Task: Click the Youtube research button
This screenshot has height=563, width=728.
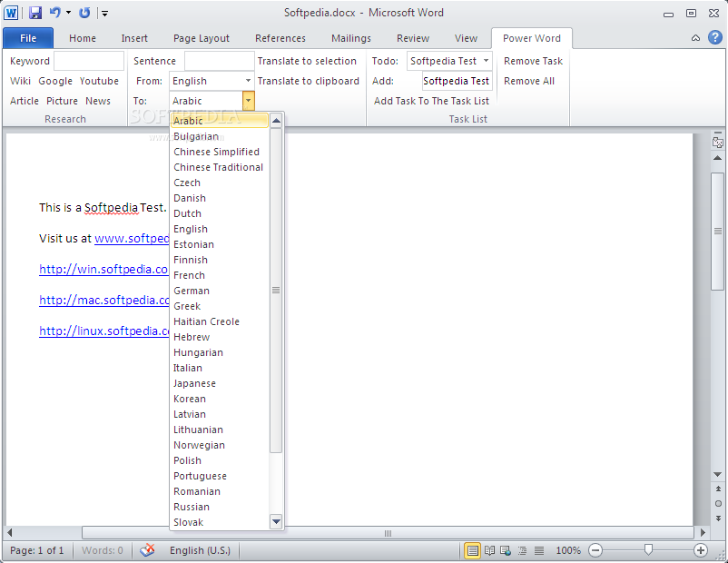Action: [99, 81]
